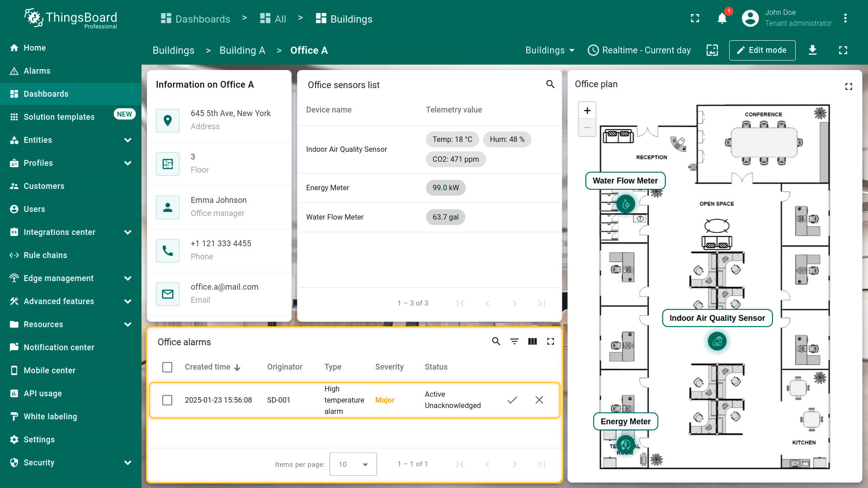This screenshot has width=868, height=488.
Task: Acknowledge the SD-001 alarm with the checkmark
Action: pos(512,400)
